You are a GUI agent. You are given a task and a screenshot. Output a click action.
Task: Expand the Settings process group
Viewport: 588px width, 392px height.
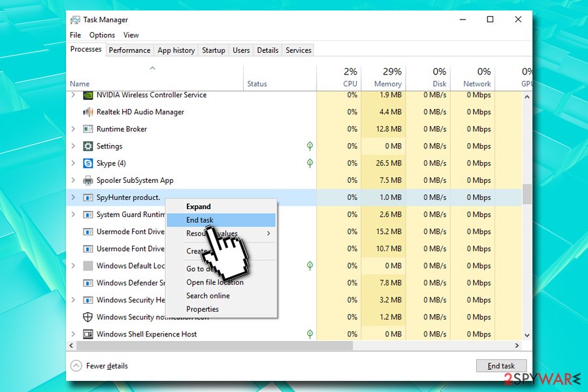[x=73, y=146]
